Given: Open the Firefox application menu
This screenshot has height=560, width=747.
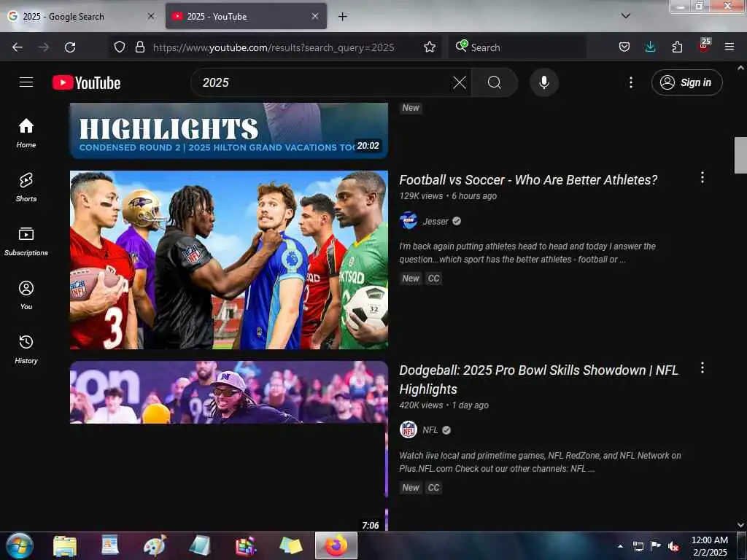Looking at the screenshot, I should pos(729,47).
